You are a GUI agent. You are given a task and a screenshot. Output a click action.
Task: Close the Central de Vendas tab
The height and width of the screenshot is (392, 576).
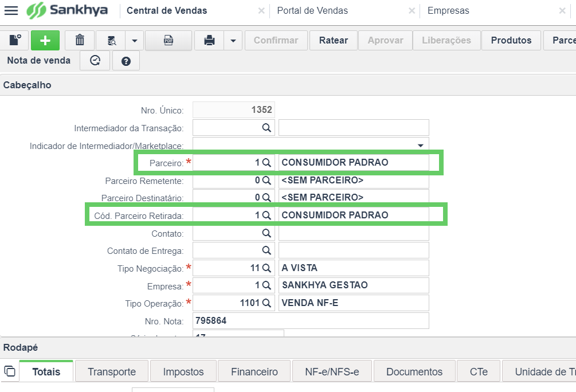coord(261,11)
